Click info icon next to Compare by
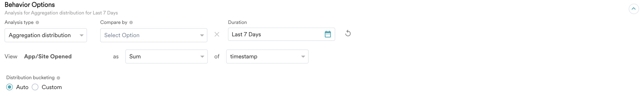 pos(131,22)
